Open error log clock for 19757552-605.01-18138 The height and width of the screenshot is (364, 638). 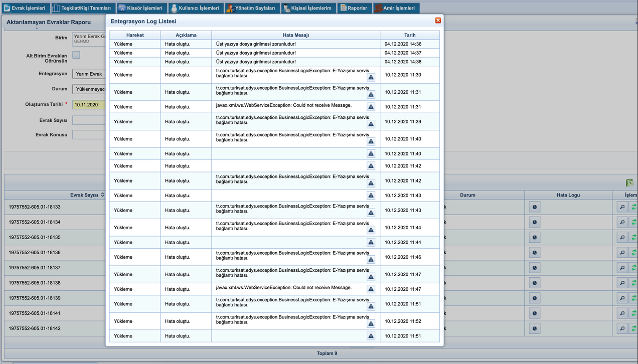pos(535,283)
